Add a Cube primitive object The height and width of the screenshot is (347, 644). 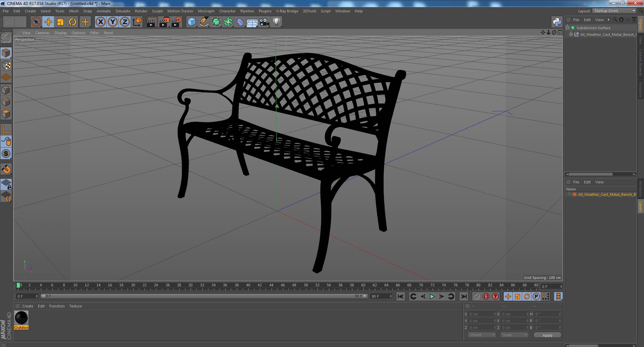coord(192,22)
